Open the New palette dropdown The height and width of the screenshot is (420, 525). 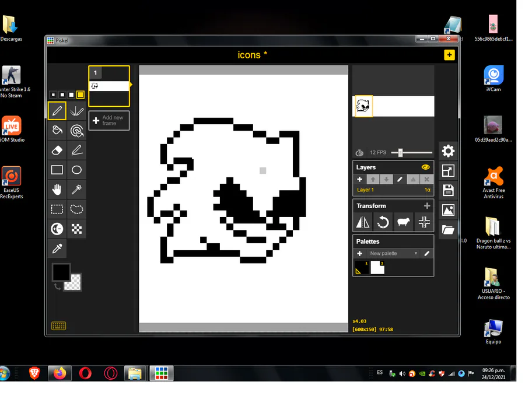(x=393, y=254)
